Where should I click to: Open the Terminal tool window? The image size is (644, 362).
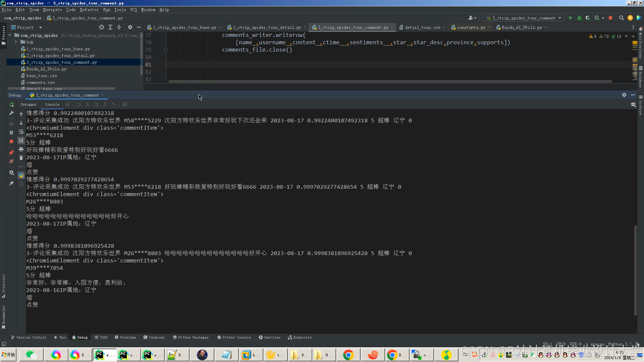coord(154,338)
